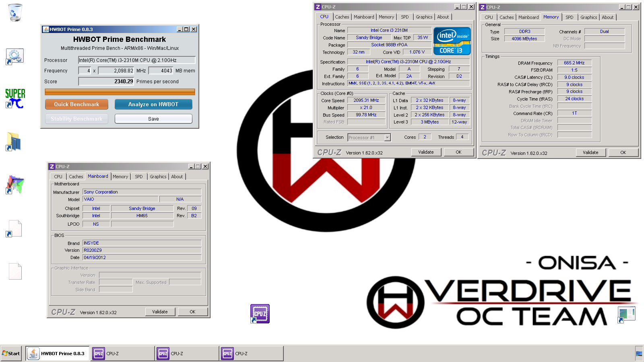Select About tab in Memory CPU-Z window

[608, 17]
